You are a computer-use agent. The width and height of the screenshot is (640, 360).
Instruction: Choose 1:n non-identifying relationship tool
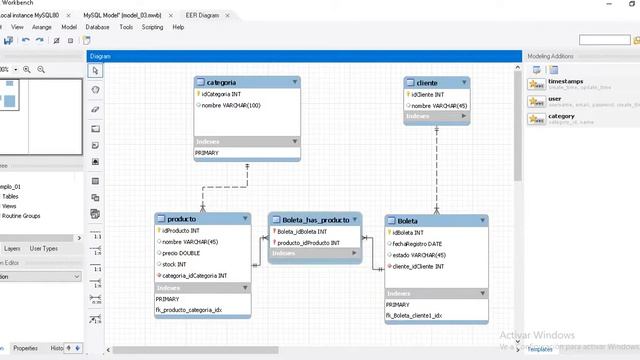96,250
